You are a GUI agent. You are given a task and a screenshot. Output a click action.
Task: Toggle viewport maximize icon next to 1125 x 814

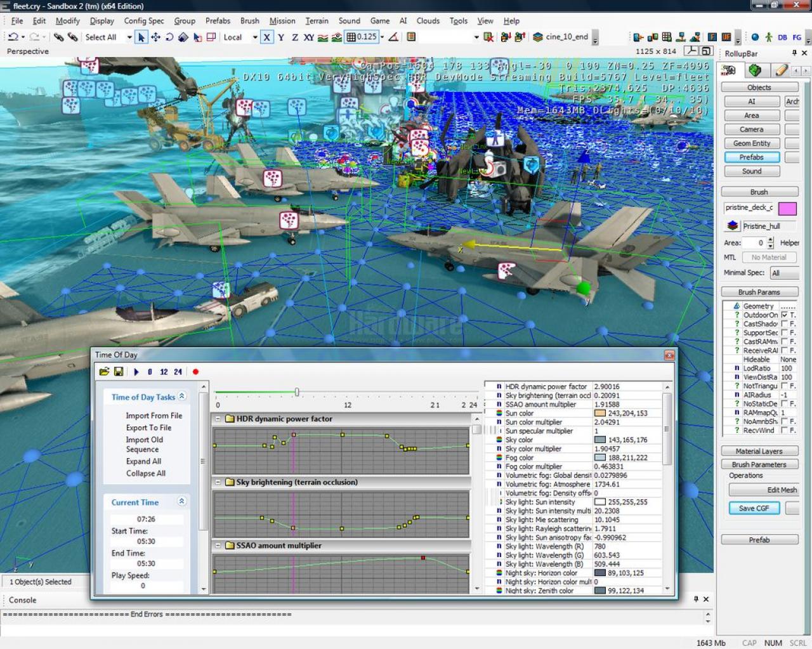[x=706, y=51]
